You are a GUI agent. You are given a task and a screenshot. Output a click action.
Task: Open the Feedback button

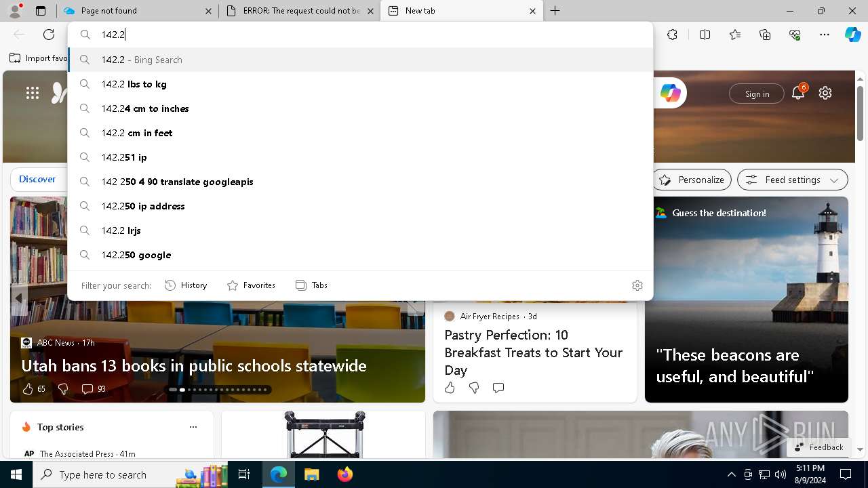click(x=818, y=447)
